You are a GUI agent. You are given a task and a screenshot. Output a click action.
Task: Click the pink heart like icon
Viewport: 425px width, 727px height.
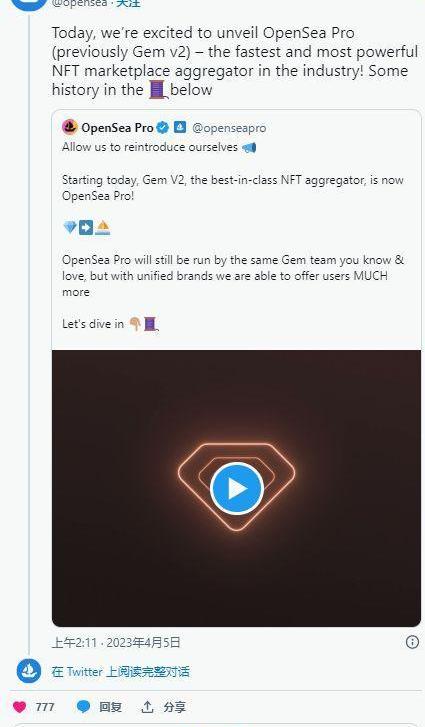(x=19, y=707)
